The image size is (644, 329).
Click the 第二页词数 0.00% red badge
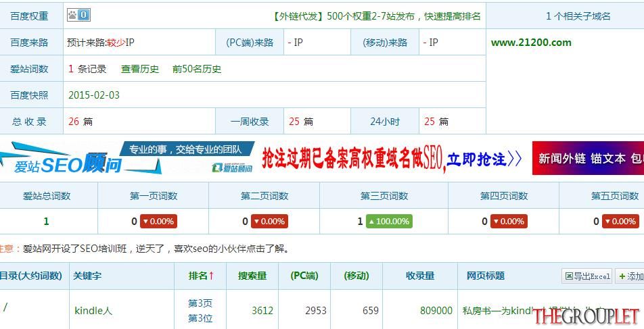click(269, 222)
